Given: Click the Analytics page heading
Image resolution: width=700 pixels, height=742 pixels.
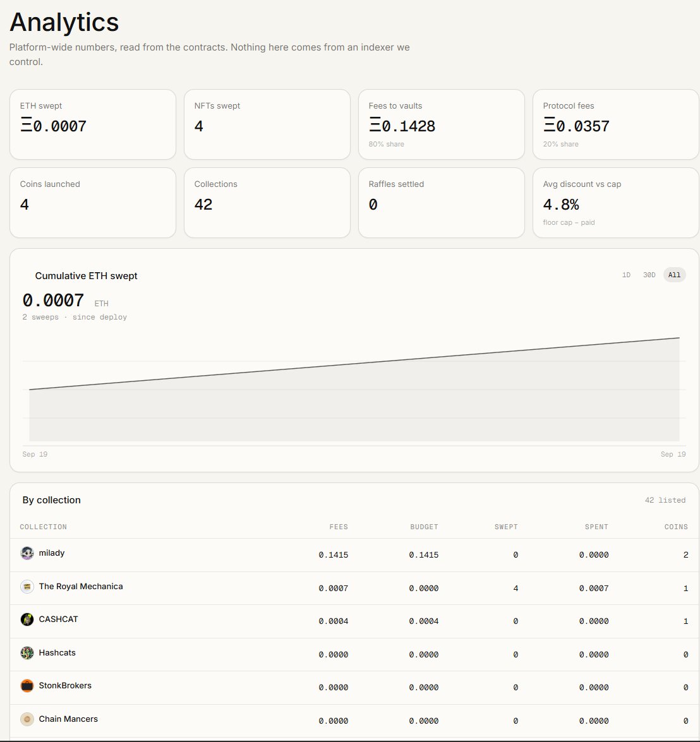Looking at the screenshot, I should [64, 22].
